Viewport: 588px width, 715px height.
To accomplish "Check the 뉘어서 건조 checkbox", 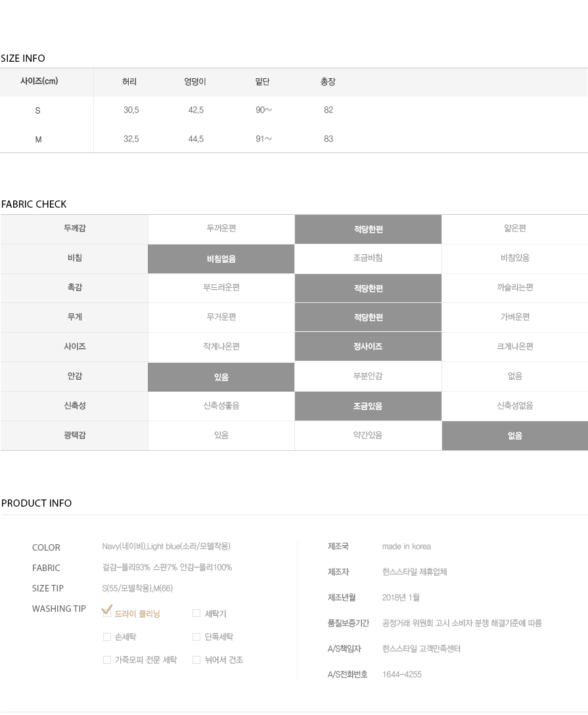I will tap(196, 660).
